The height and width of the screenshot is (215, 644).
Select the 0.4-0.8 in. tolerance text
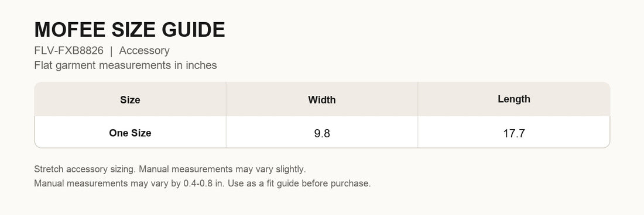(204, 183)
